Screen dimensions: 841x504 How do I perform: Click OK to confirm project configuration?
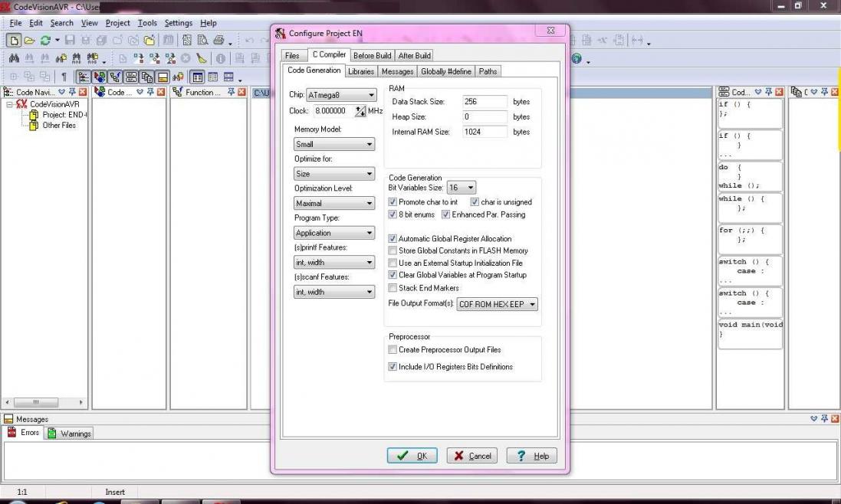[412, 456]
